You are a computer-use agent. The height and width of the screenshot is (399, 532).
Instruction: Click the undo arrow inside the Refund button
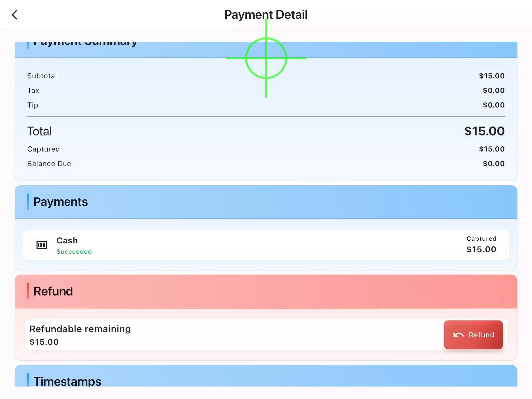[458, 335]
